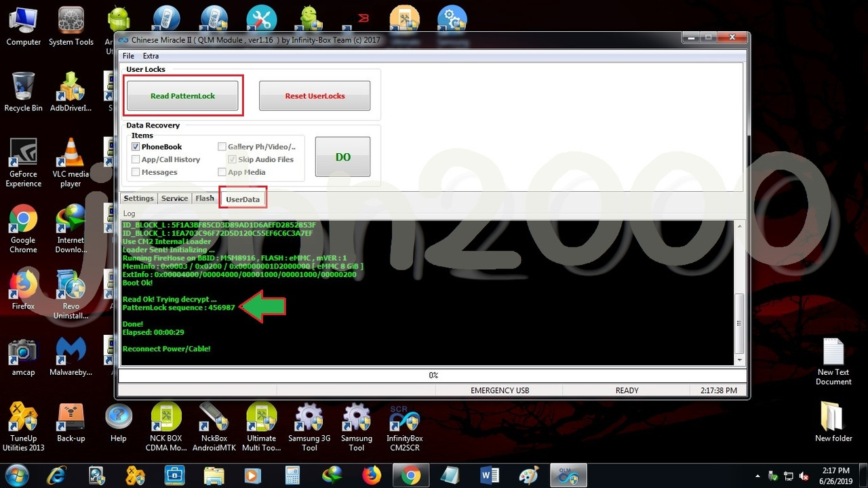Switch to Word in taskbar
868x488 pixels.
tap(489, 476)
